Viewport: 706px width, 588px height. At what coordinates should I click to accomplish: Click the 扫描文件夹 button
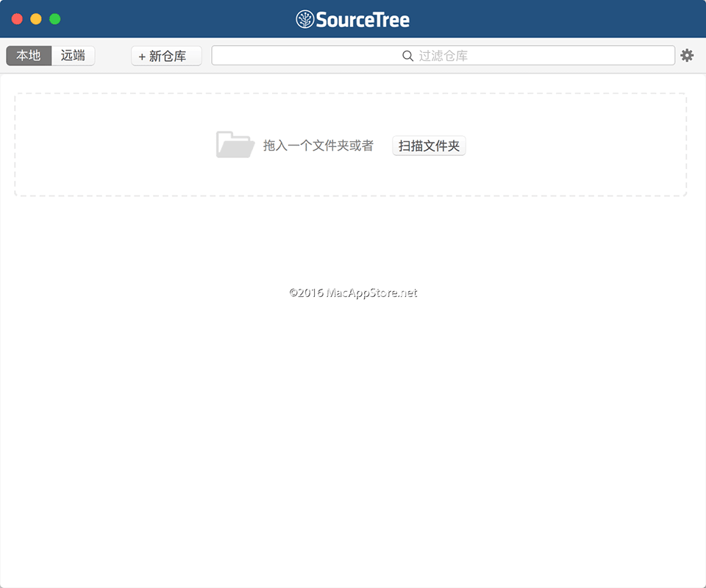tap(429, 146)
